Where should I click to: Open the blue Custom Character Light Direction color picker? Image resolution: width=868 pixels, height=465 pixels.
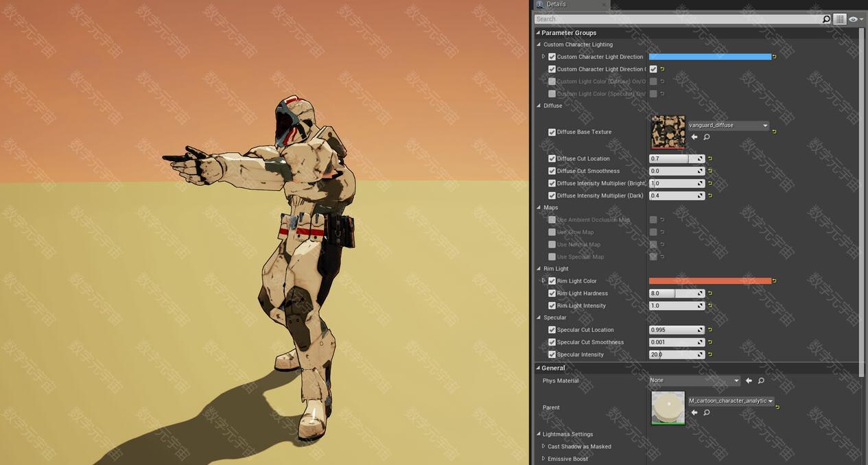pos(710,57)
